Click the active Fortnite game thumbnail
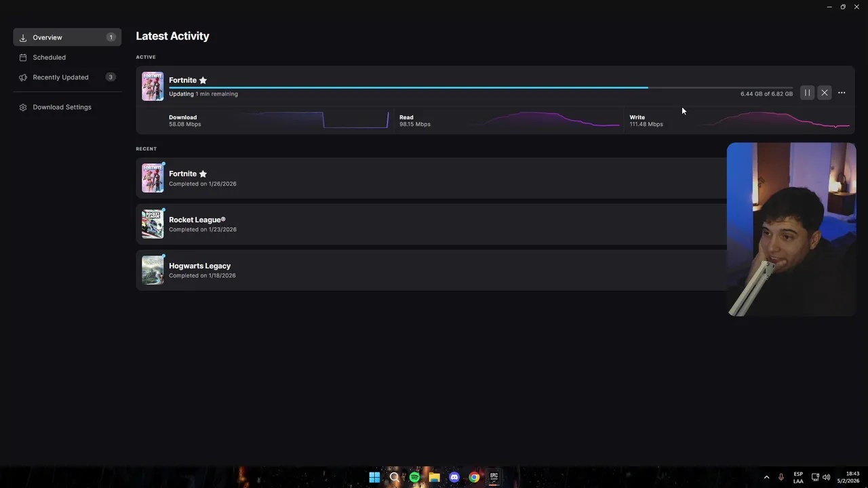The height and width of the screenshot is (488, 868). click(153, 86)
